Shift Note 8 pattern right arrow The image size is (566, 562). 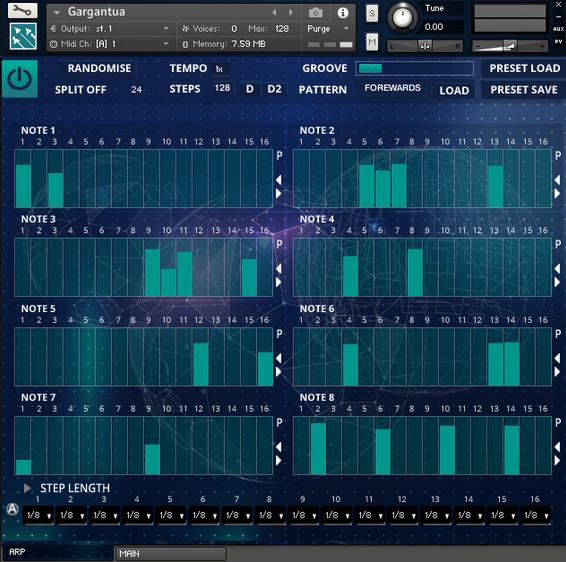(x=557, y=460)
